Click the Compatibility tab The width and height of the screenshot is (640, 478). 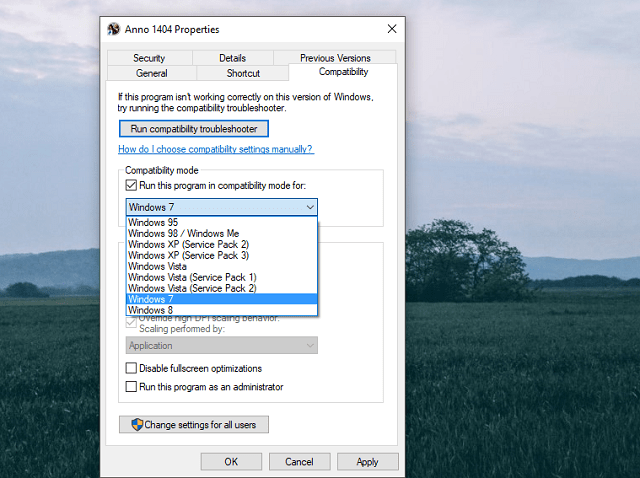coord(343,72)
